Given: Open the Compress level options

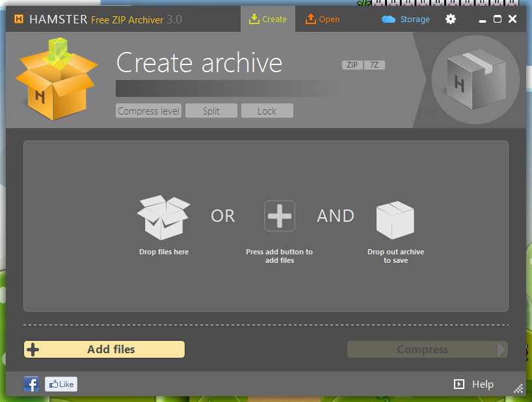Looking at the screenshot, I should 148,111.
